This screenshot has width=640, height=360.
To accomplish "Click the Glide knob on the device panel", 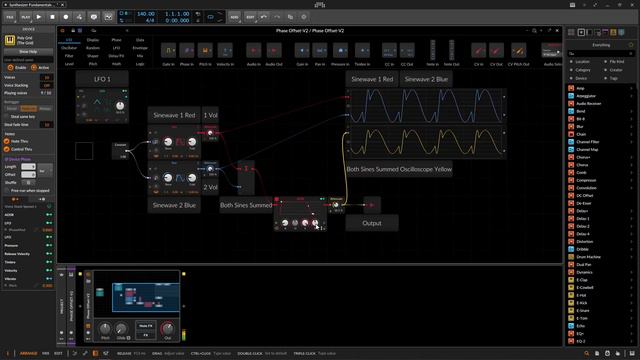I will (x=121, y=329).
